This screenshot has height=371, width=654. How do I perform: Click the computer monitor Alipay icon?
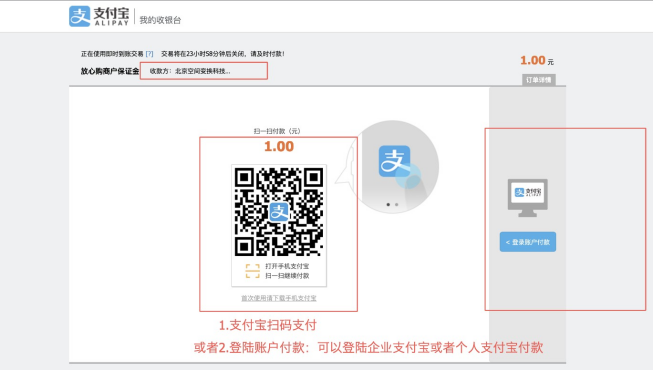[528, 198]
